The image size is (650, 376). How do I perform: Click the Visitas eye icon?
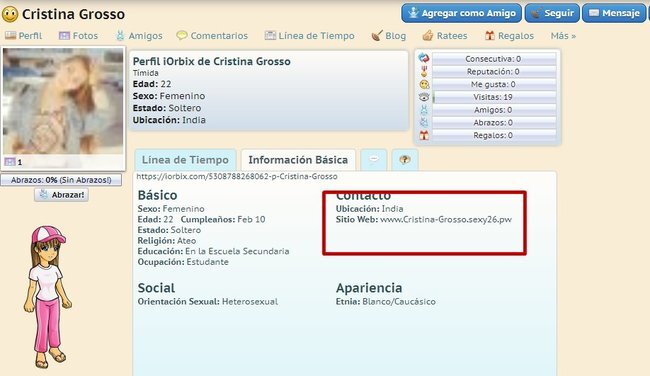(x=424, y=97)
